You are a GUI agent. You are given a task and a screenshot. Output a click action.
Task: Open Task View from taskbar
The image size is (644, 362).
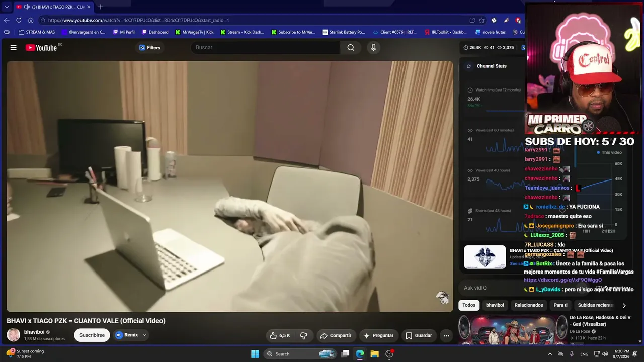345,354
